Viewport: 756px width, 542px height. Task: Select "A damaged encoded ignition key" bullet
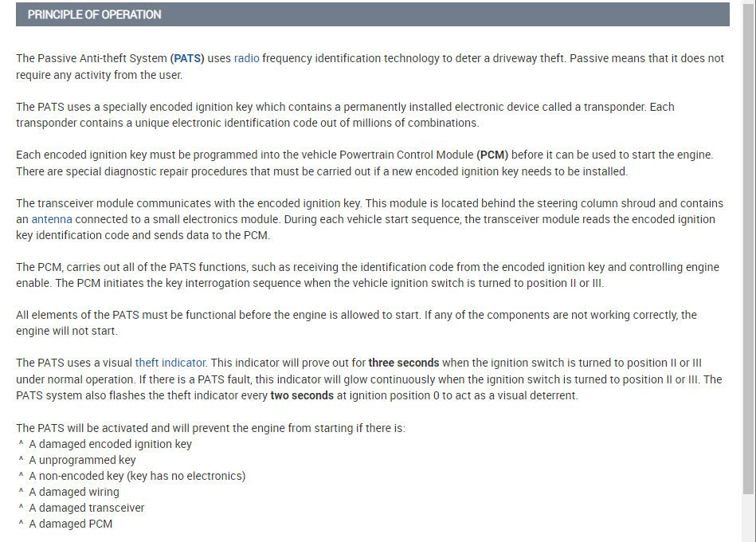(110, 444)
